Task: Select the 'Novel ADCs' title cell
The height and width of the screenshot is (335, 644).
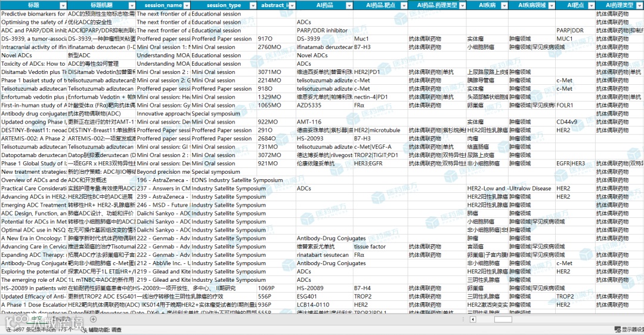Action: [33, 56]
